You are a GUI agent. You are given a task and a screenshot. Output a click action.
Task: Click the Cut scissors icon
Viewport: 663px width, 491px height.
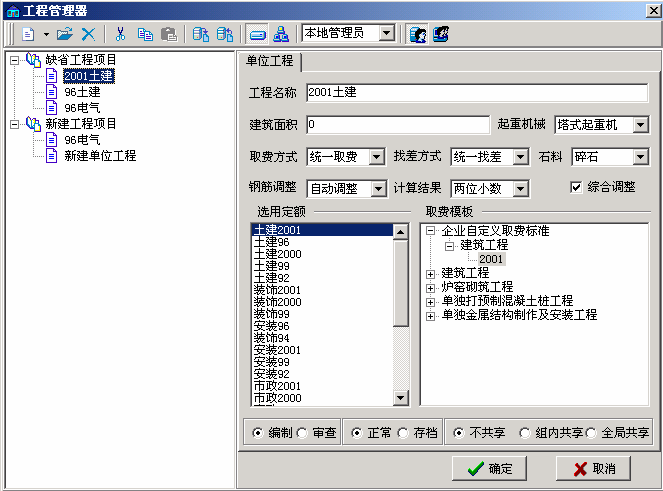pyautogui.click(x=121, y=34)
